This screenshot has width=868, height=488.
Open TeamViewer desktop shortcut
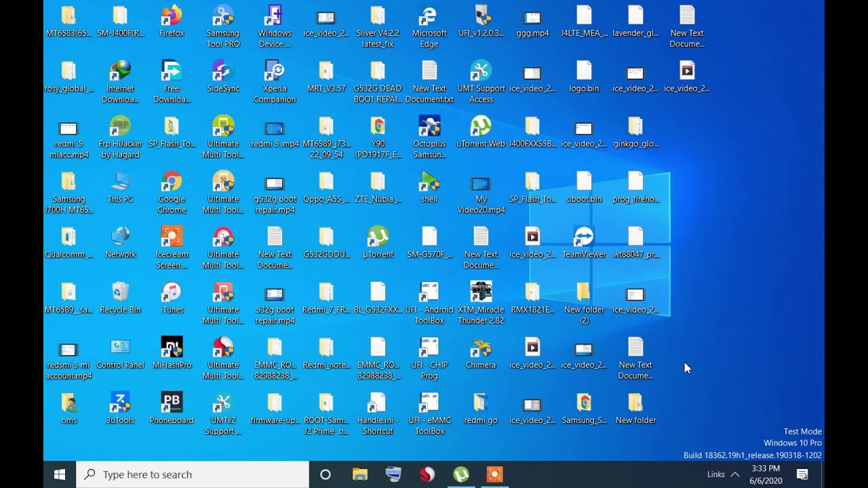[x=584, y=243]
